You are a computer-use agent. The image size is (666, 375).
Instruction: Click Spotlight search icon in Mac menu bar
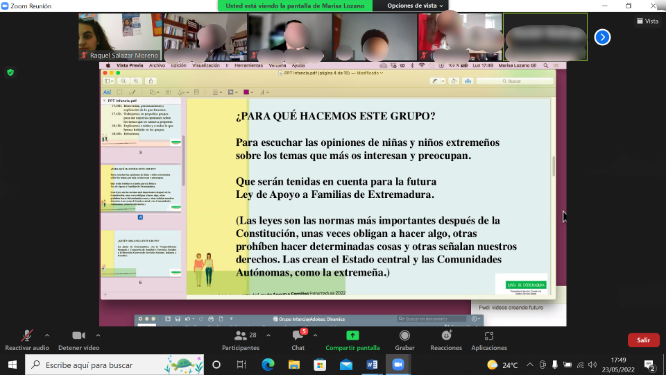point(546,66)
